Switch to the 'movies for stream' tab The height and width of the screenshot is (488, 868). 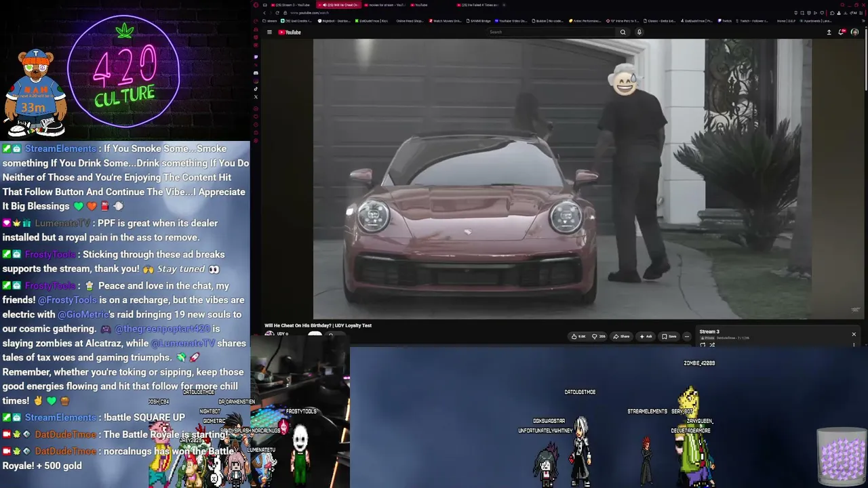click(x=385, y=5)
